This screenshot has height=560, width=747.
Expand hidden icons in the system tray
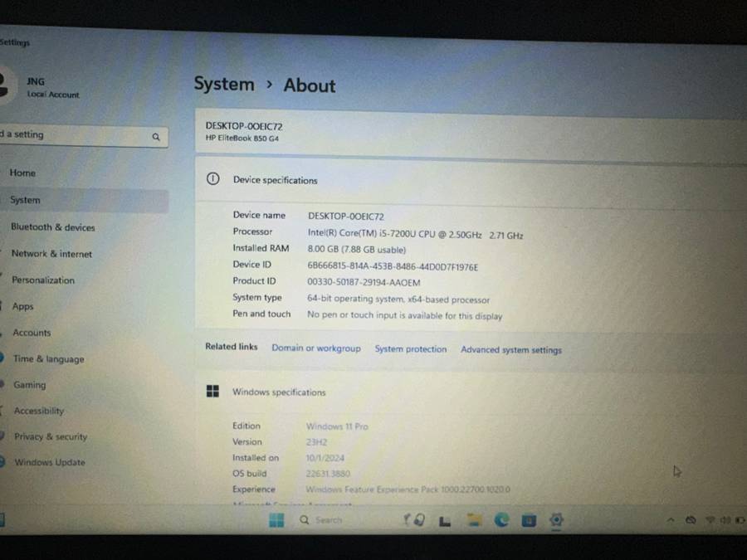tap(671, 520)
